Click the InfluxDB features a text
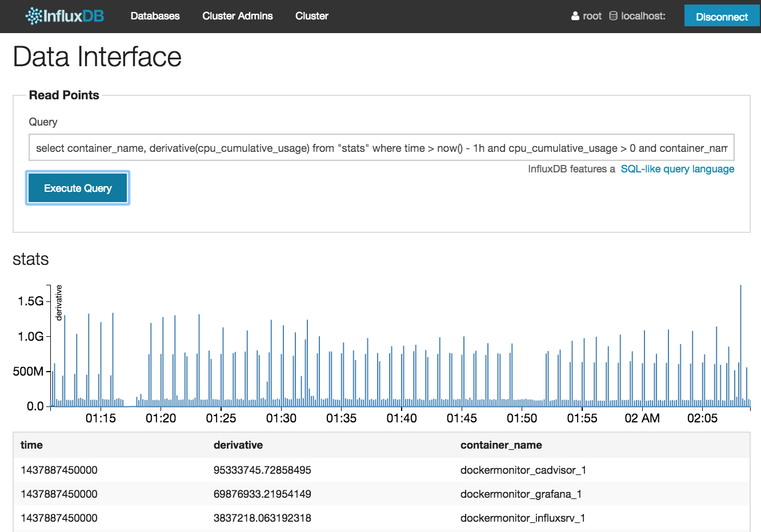The width and height of the screenshot is (761, 532). (x=571, y=169)
